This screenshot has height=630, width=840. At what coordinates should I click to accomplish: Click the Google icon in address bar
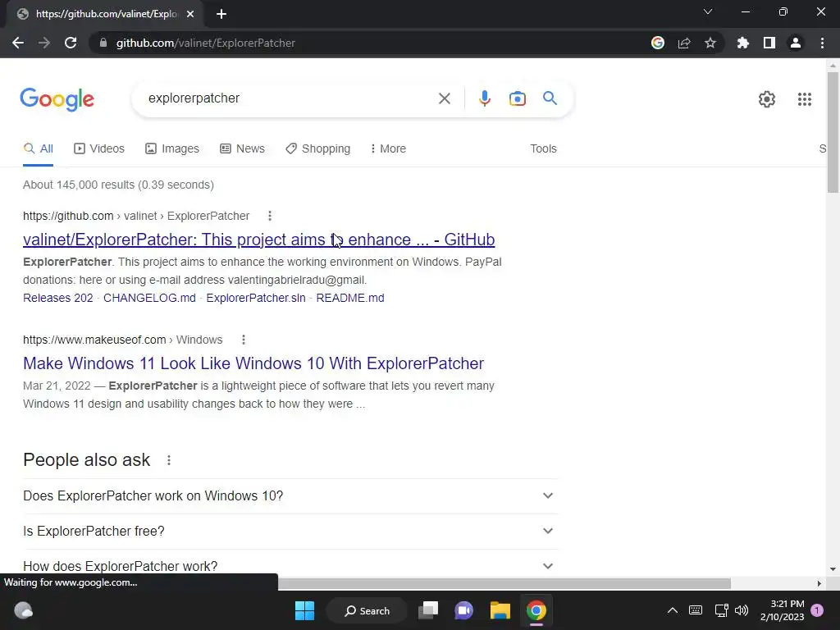click(658, 43)
